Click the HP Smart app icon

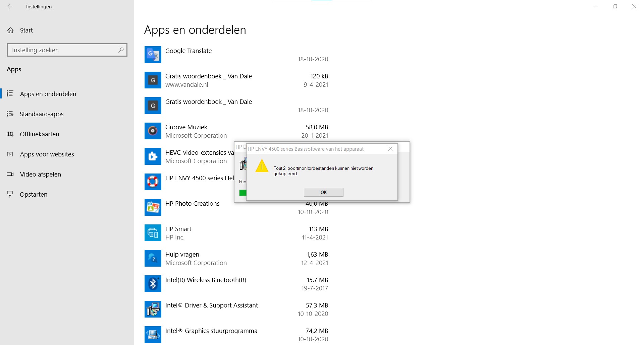pyautogui.click(x=153, y=233)
